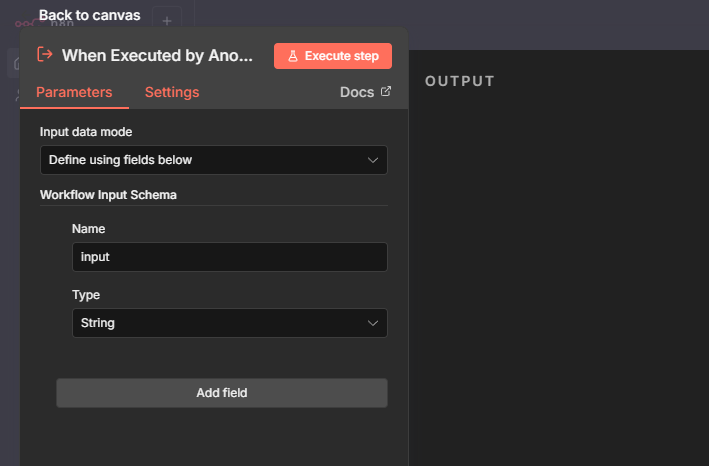Expand the Input data mode dropdown

tap(214, 160)
